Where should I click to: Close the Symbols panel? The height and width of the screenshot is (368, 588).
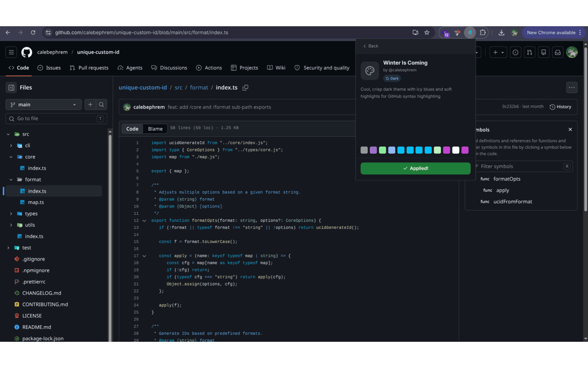pos(570,130)
